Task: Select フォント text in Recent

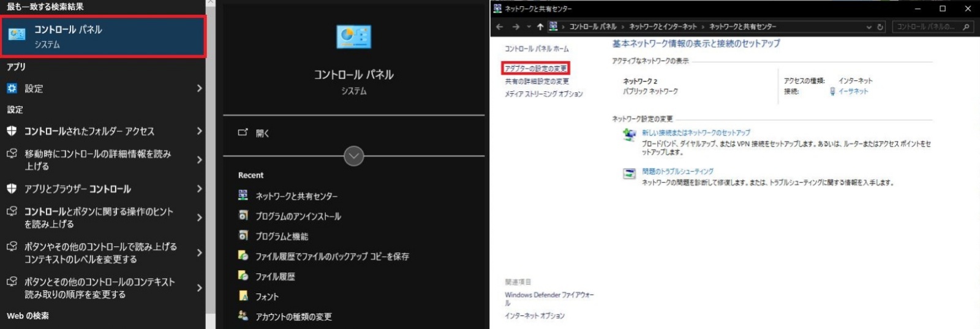Action: point(267,297)
